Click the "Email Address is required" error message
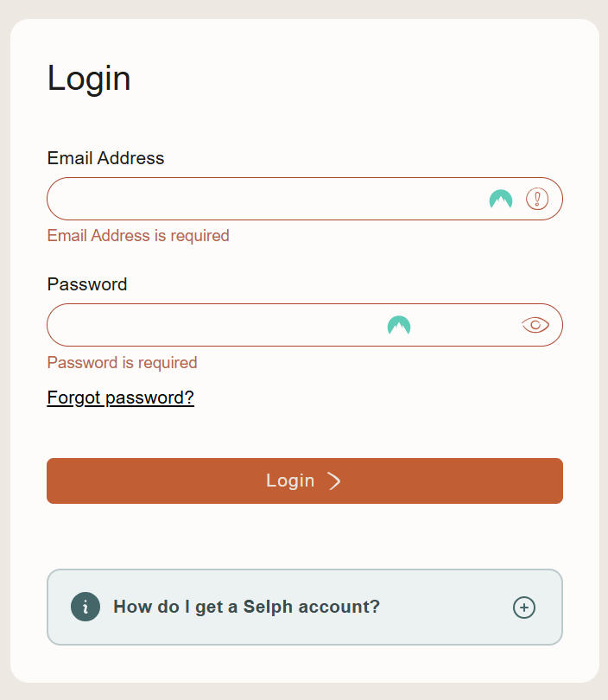 [x=138, y=236]
